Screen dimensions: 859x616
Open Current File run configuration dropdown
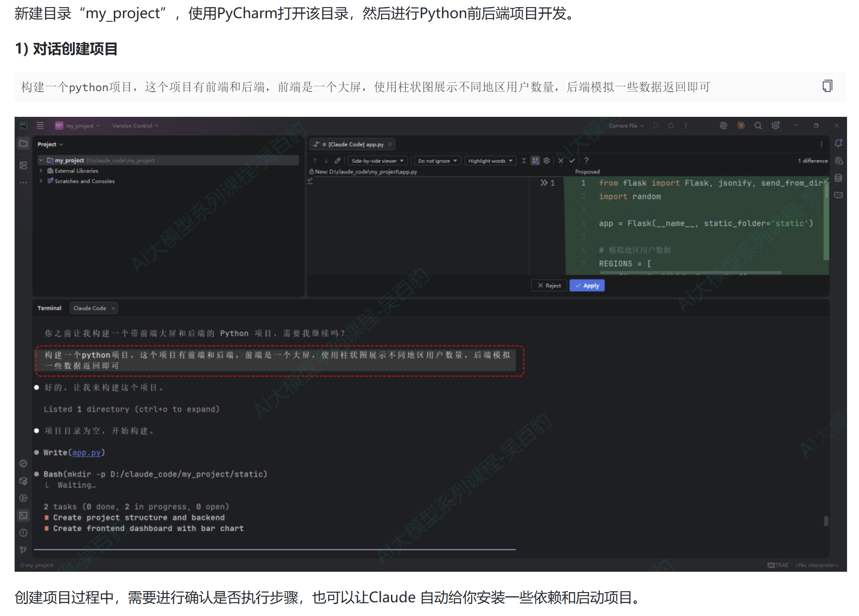pos(626,126)
